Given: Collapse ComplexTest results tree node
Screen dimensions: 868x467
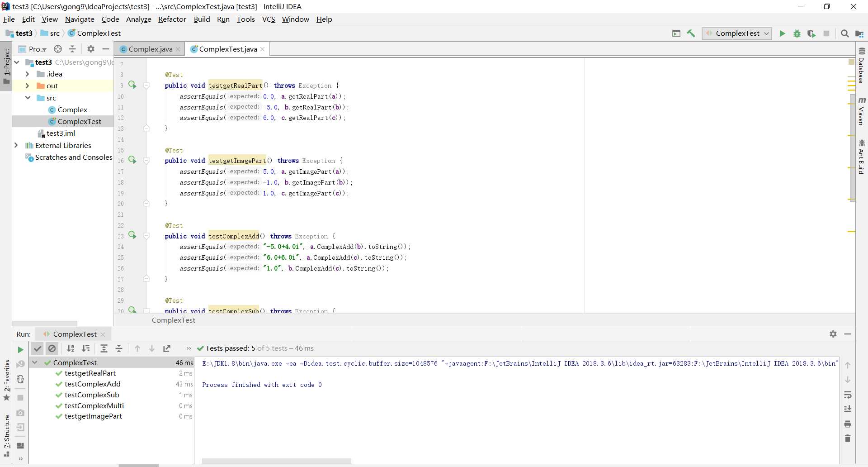Looking at the screenshot, I should tap(35, 362).
